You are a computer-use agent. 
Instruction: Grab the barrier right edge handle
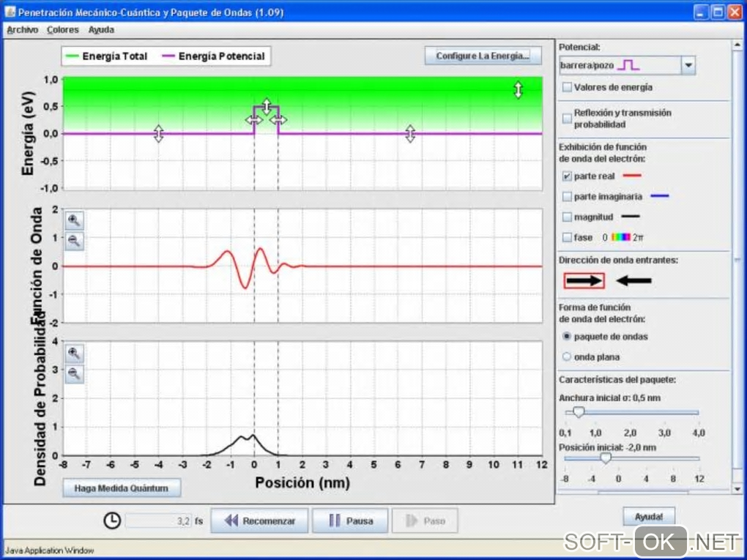(279, 119)
